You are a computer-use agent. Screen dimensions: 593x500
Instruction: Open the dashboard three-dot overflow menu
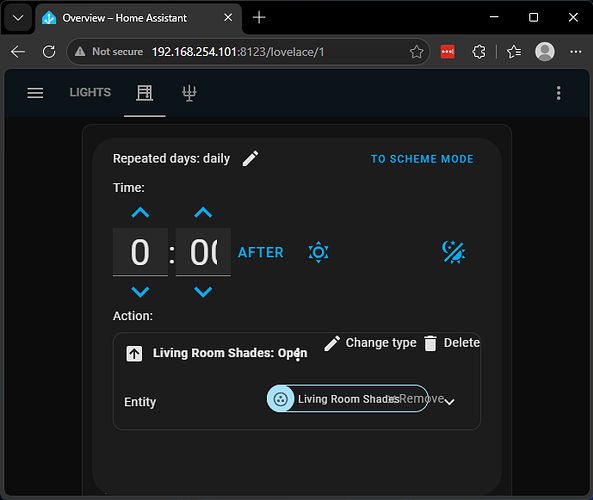[x=559, y=93]
